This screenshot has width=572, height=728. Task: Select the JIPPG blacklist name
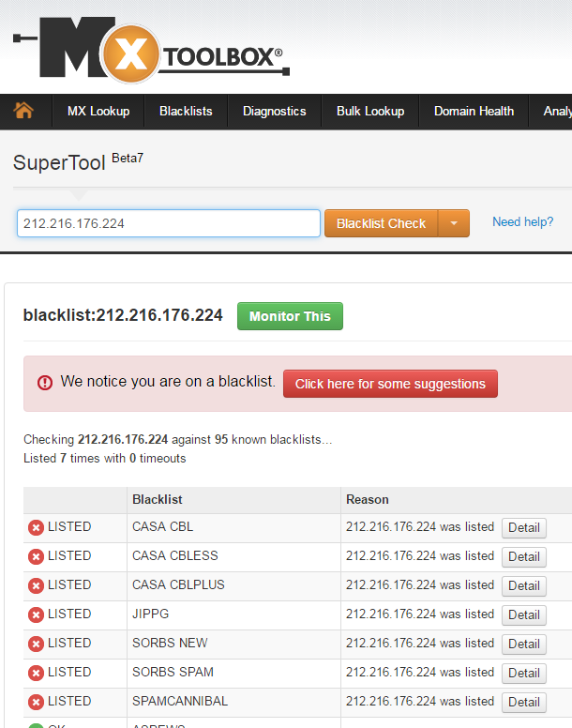pos(150,614)
